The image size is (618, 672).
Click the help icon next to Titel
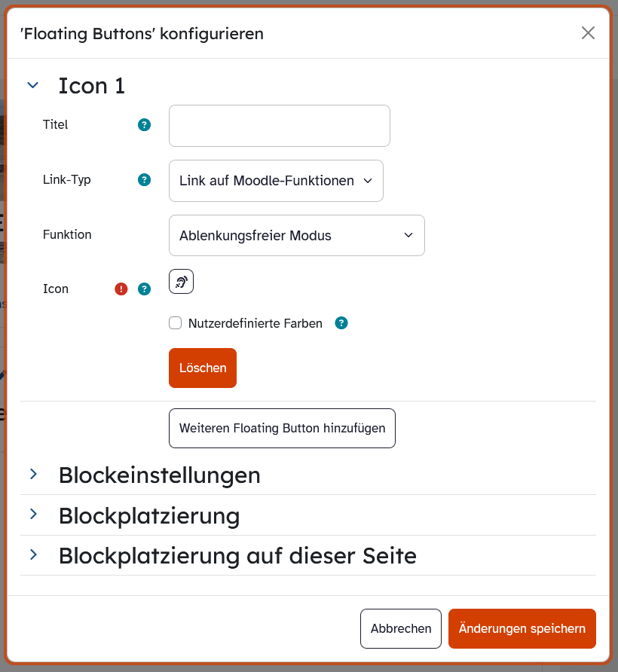coord(145,125)
